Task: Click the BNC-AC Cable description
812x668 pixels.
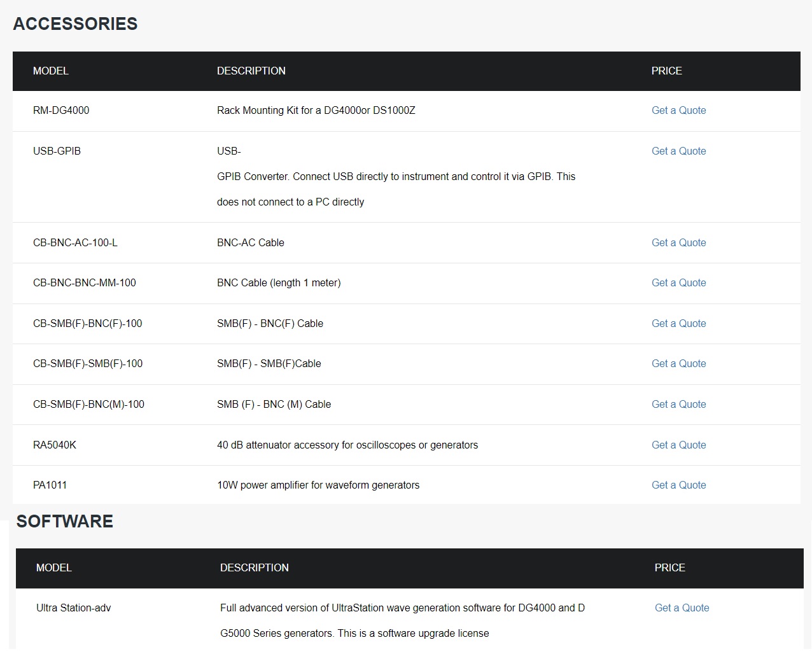Action: [251, 242]
